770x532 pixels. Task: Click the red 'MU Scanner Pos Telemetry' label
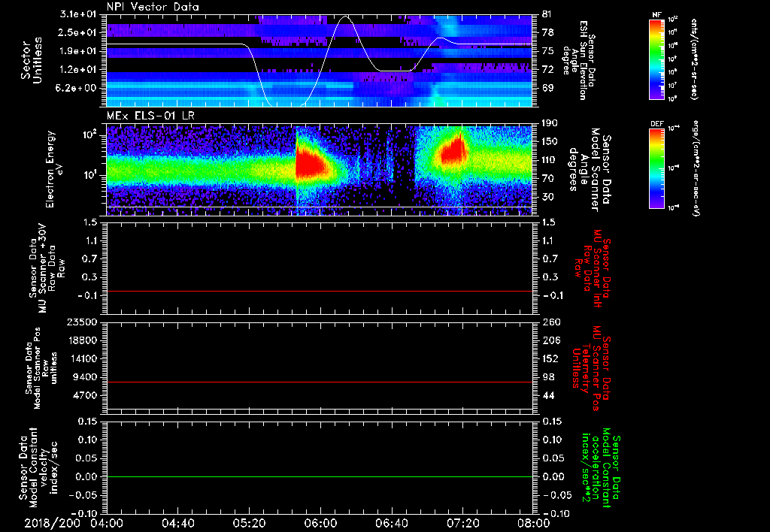591,368
